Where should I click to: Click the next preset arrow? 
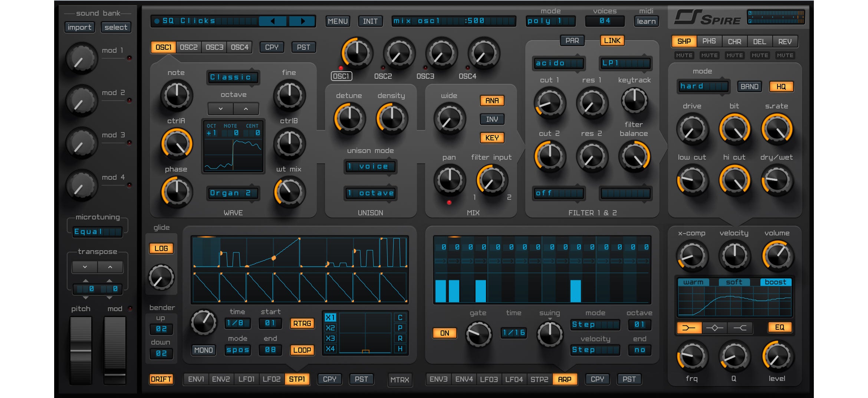point(302,21)
